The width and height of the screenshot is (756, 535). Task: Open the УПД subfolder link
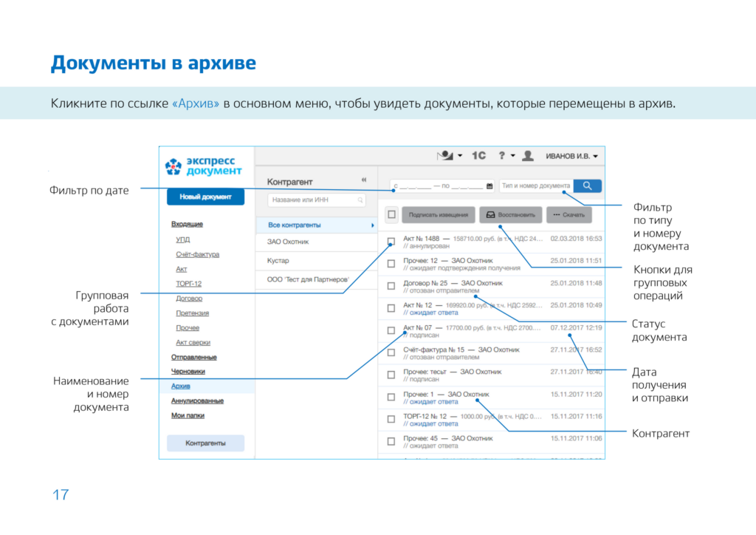[183, 239]
